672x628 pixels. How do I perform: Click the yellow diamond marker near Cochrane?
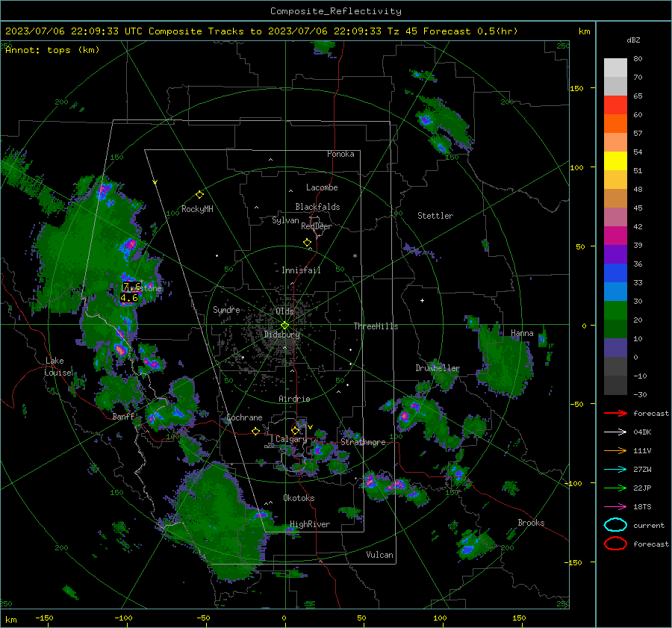[255, 431]
